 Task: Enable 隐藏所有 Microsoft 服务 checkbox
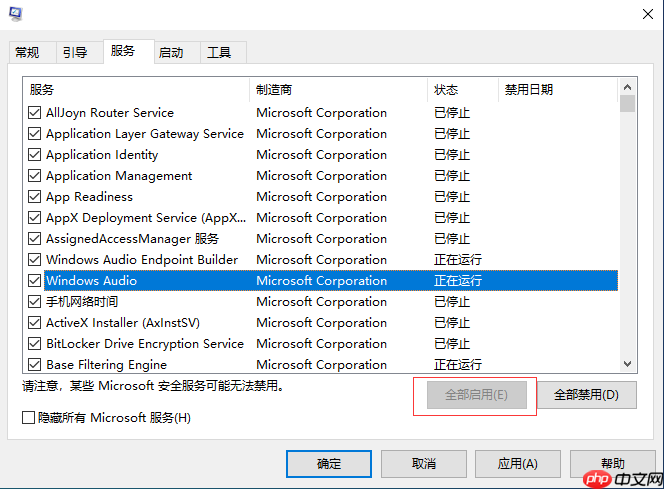(28, 418)
